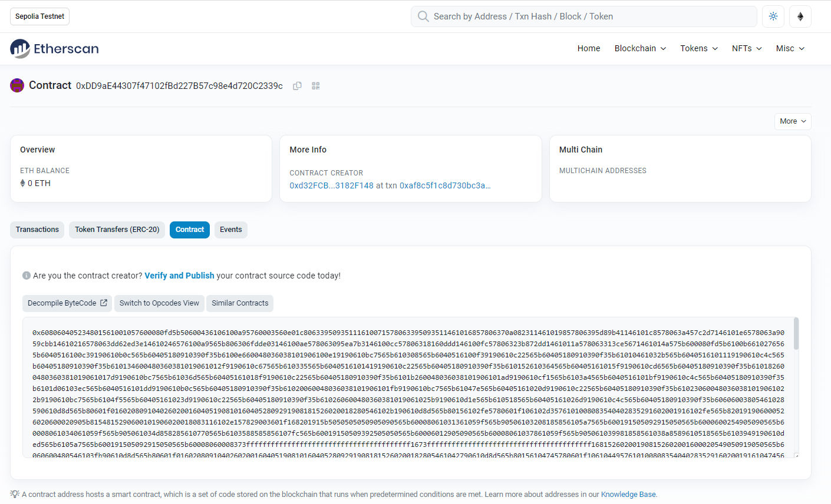Screen dimensions: 831x504
Task: Toggle the light/dark theme sun button
Action: pyautogui.click(x=773, y=16)
